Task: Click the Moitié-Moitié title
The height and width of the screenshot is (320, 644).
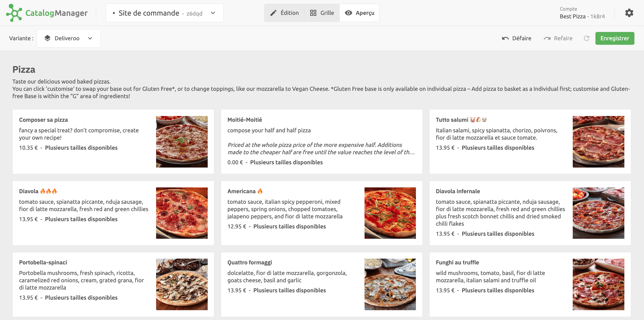Action: coord(245,120)
